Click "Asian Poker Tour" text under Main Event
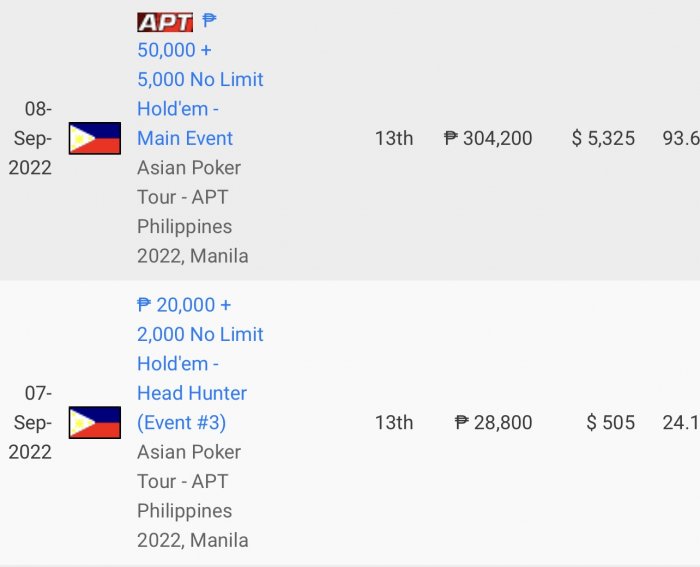This screenshot has width=700, height=567. coord(189,182)
